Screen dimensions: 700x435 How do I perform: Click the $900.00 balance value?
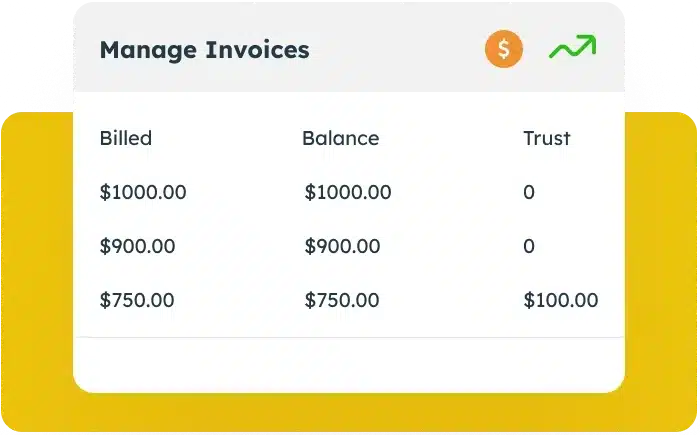tap(342, 247)
